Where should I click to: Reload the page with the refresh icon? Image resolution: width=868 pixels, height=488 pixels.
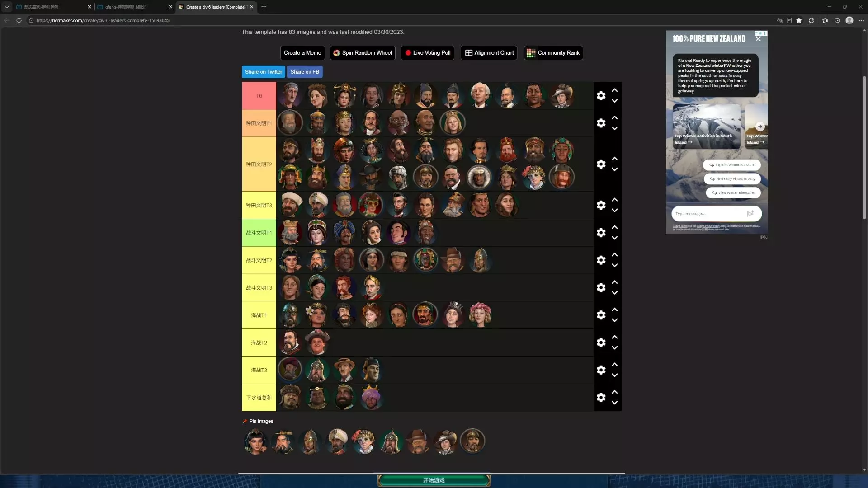pyautogui.click(x=19, y=20)
